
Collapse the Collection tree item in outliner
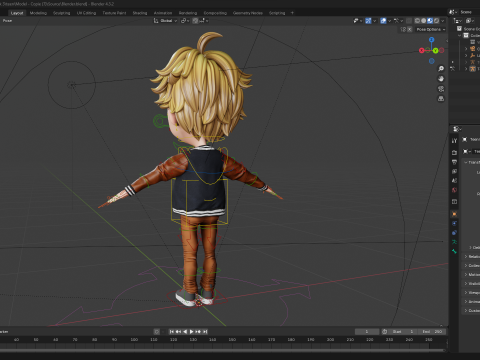coord(460,35)
